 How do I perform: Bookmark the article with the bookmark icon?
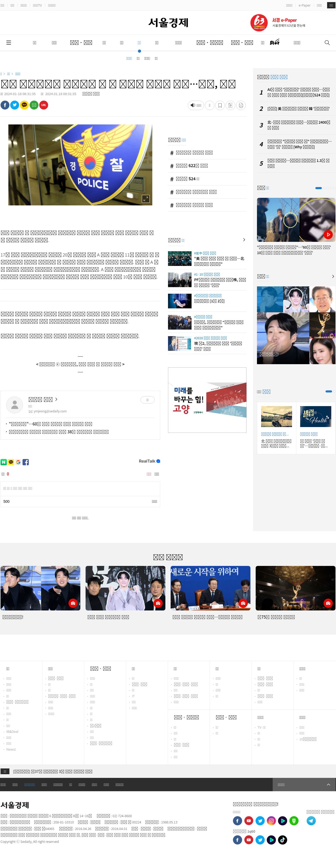(x=220, y=106)
